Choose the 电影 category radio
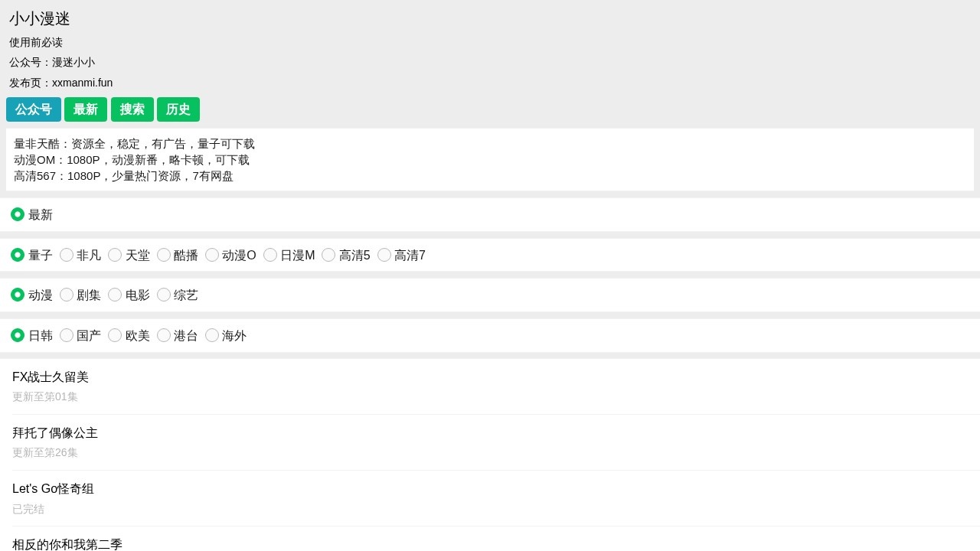 pyautogui.click(x=115, y=295)
